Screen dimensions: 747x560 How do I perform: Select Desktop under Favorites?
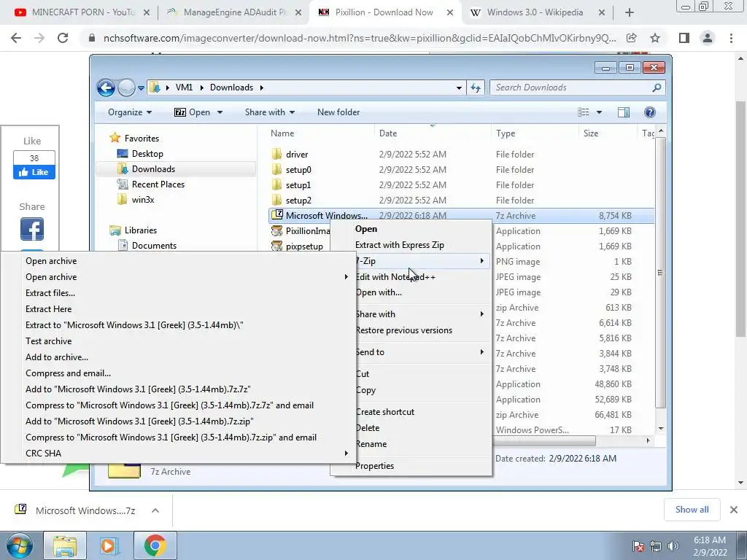tap(147, 154)
